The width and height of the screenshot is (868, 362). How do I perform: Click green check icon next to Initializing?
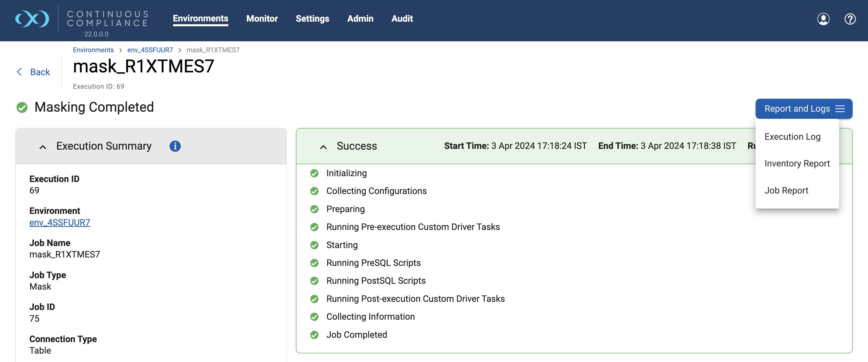(x=314, y=173)
